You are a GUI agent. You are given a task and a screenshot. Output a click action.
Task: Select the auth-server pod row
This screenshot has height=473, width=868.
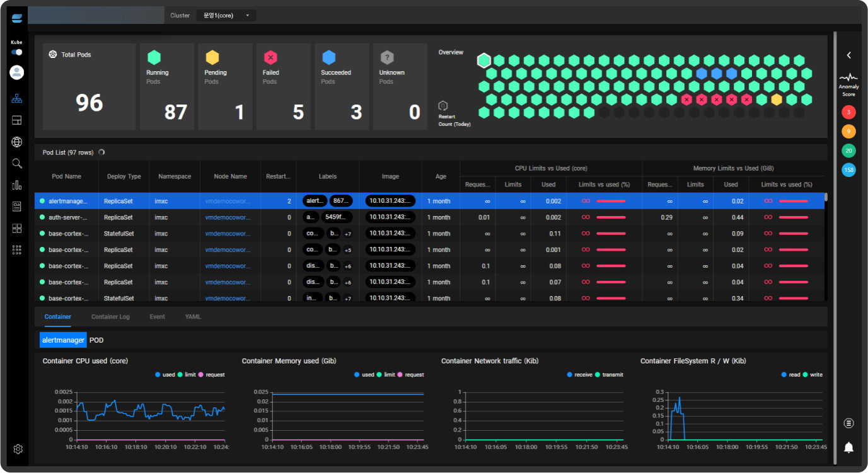tap(430, 217)
